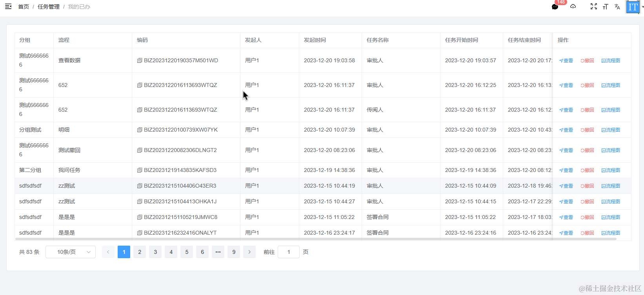Open the language translation icon
644x295 pixels.
[617, 7]
